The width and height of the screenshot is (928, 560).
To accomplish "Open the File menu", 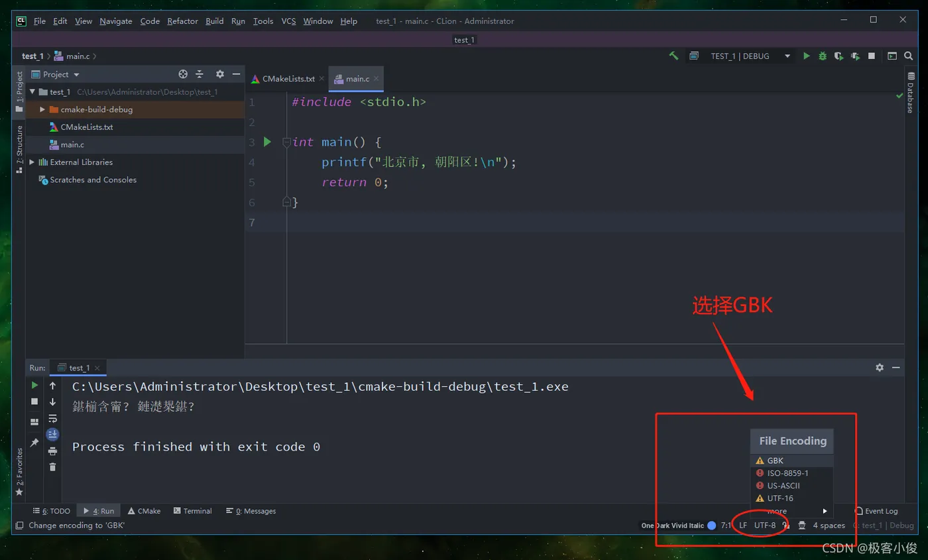I will point(39,21).
